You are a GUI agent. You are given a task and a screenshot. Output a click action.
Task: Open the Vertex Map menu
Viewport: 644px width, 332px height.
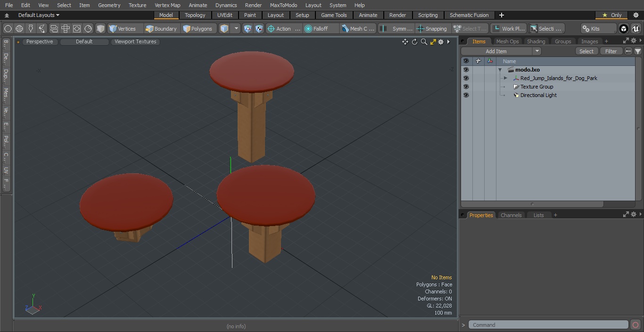[167, 5]
